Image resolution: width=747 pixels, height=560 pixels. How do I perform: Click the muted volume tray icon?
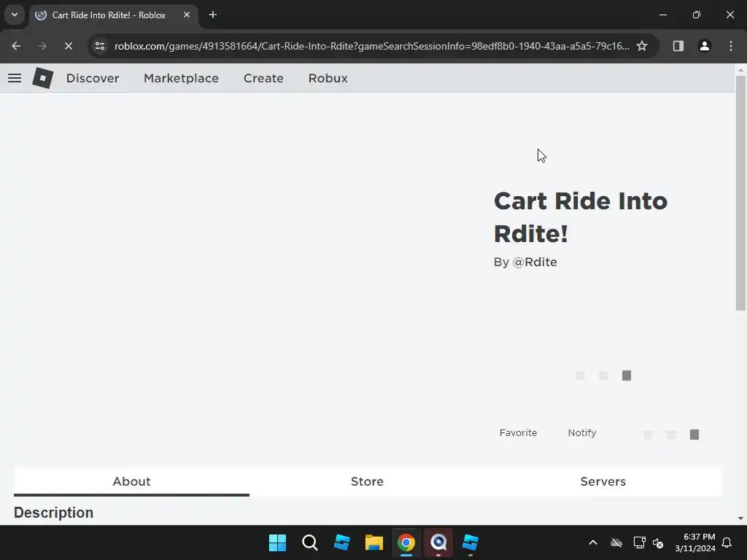click(658, 542)
